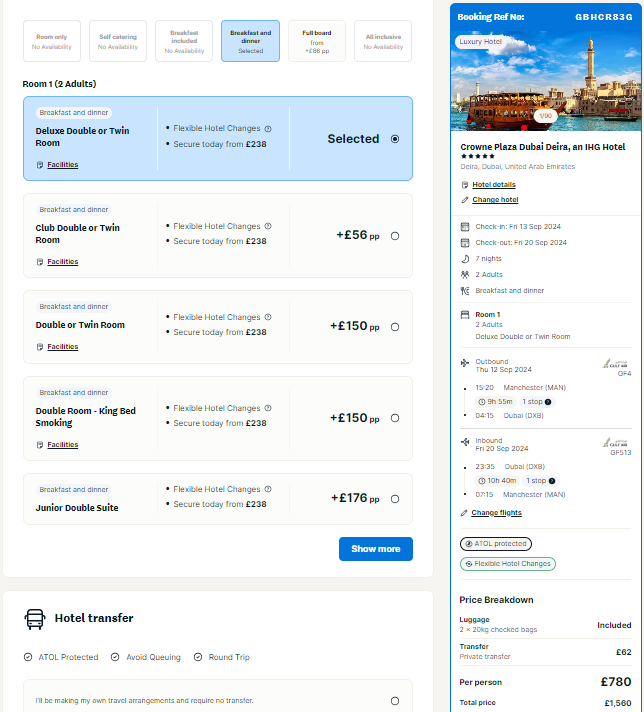Click the Avoid Queuing checkmark icon

coord(115,657)
